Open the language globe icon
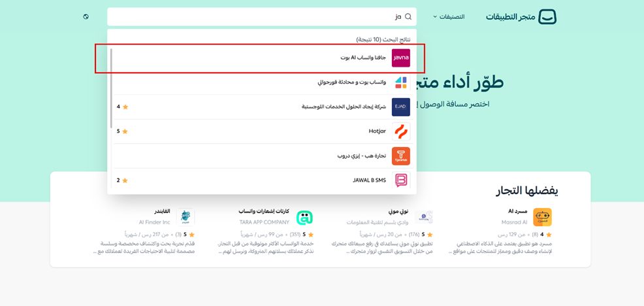This screenshot has width=644, height=306. pyautogui.click(x=86, y=17)
